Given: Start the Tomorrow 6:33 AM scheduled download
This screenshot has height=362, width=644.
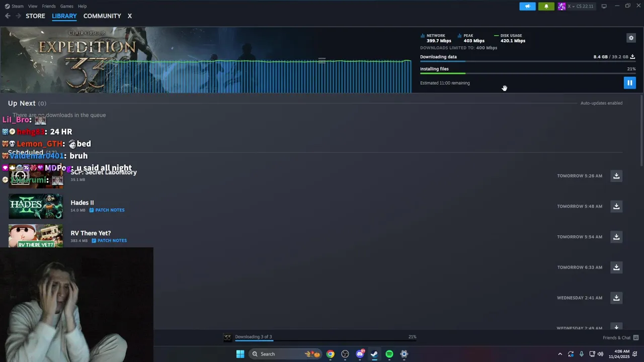Looking at the screenshot, I should coord(616,267).
